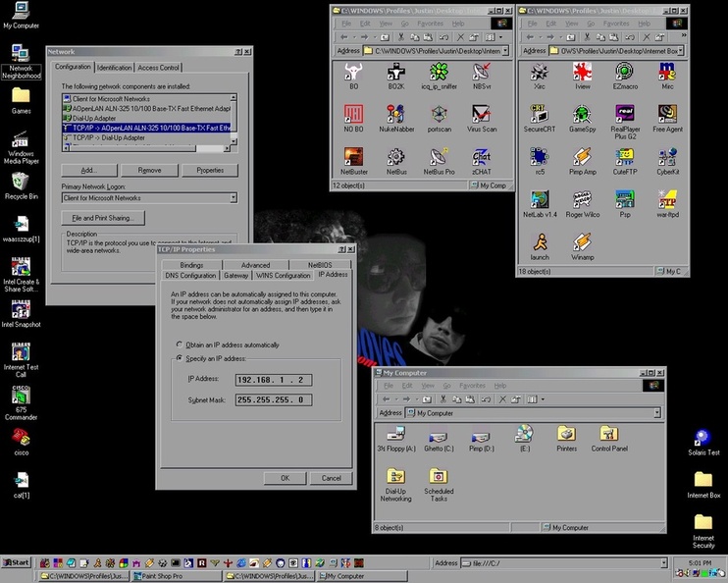Click the Subnet Mask input field
728x583 pixels.
tap(274, 399)
